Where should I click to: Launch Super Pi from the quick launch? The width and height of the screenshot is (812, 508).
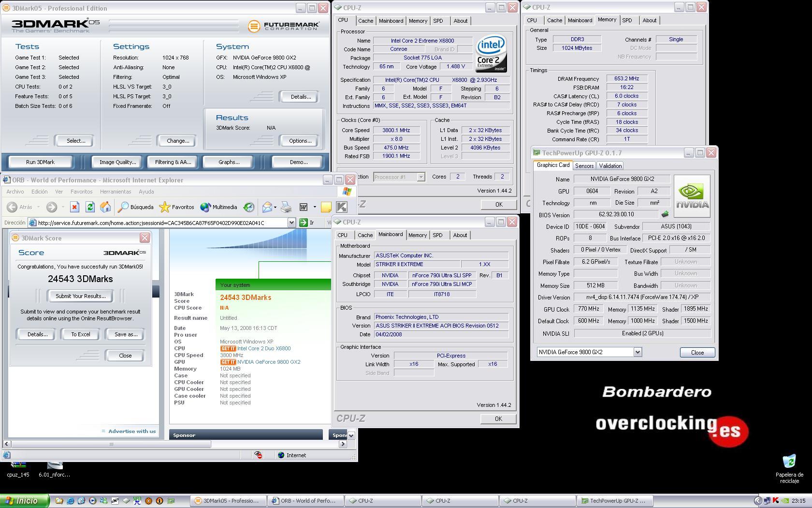coord(137,501)
